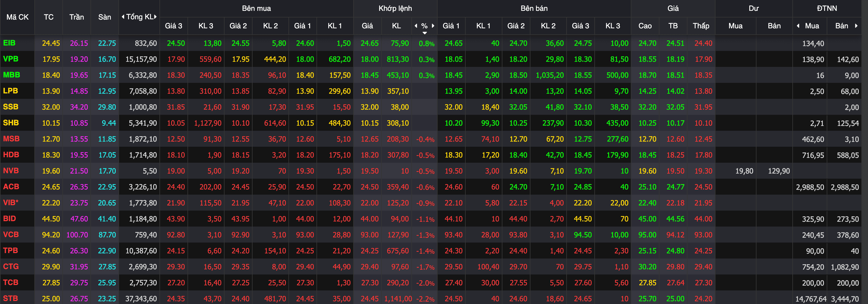868x304 pixels.
Task: Open the VIB* stock symbol
Action: tap(11, 202)
